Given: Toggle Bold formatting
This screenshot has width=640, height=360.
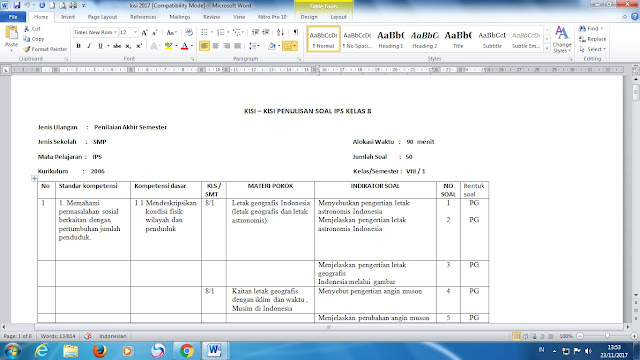Looking at the screenshot, I should click(x=78, y=46).
